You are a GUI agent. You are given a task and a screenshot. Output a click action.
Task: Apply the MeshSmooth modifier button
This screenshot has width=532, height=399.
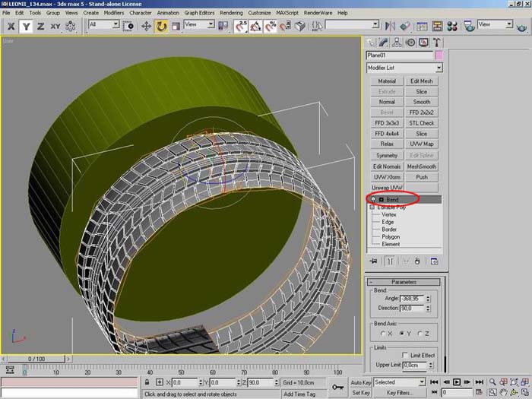tap(422, 166)
